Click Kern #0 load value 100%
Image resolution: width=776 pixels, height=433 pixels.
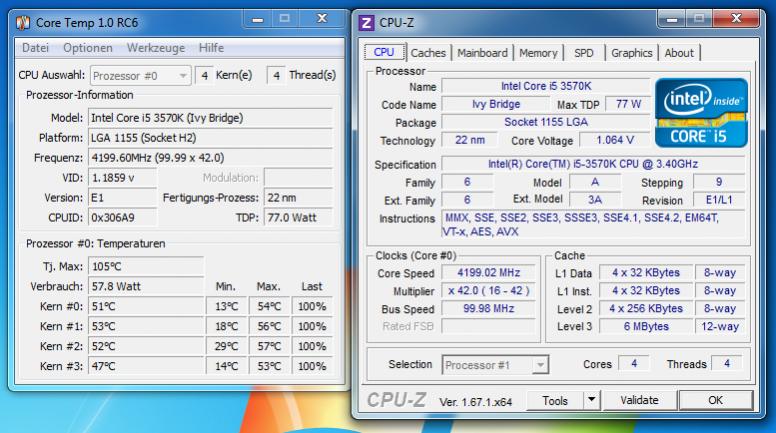[x=312, y=307]
